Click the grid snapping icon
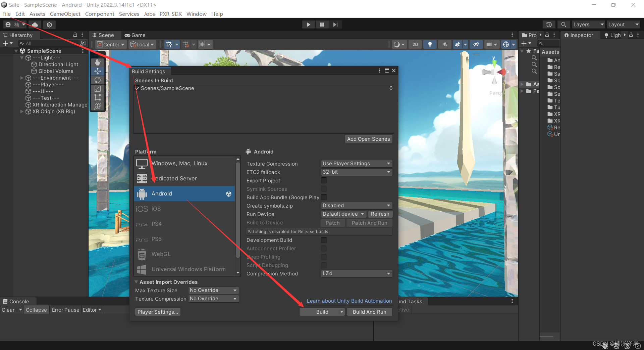 tap(186, 44)
